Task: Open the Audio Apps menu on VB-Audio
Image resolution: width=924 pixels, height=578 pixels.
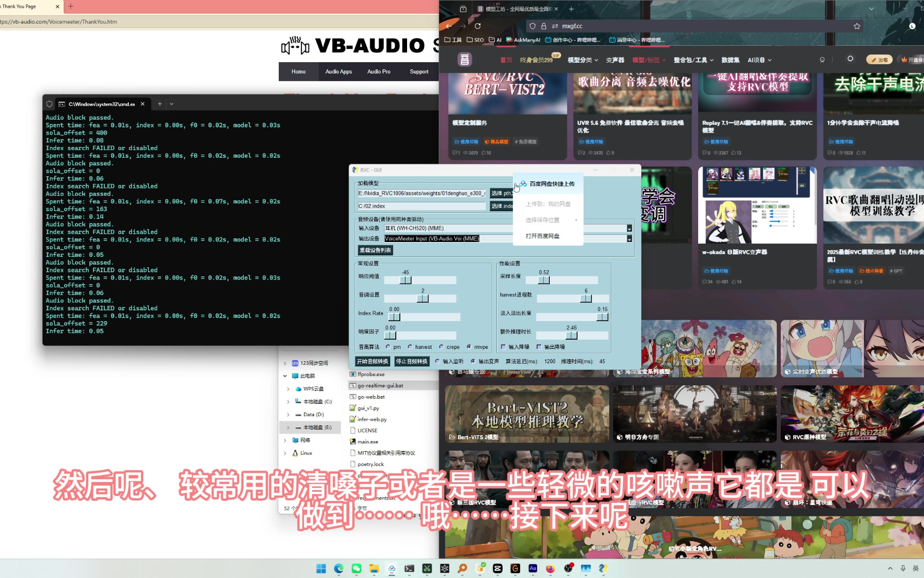Action: point(338,71)
